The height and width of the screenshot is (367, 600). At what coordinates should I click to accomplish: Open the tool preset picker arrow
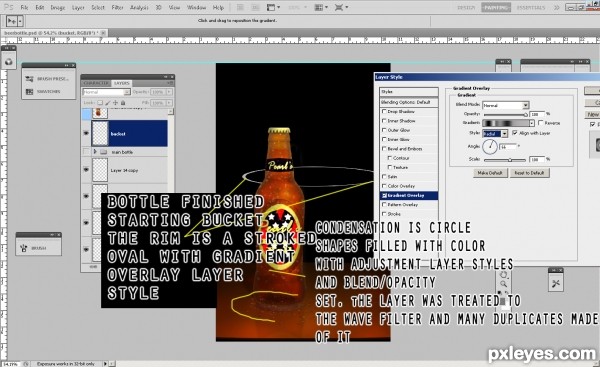click(20, 21)
